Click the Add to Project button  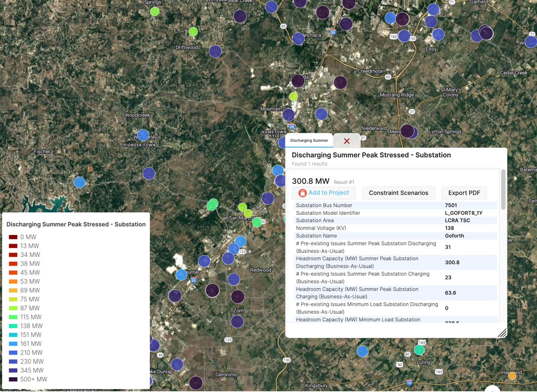324,193
